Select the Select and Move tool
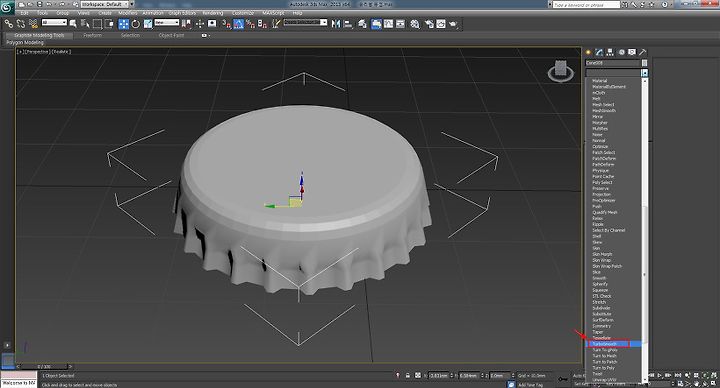The image size is (720, 388). click(x=124, y=23)
